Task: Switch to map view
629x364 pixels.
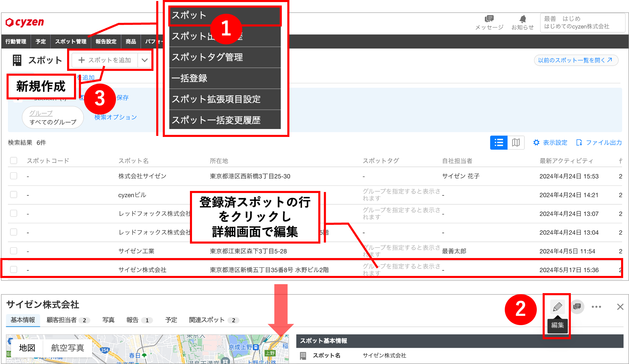Action: 516,142
